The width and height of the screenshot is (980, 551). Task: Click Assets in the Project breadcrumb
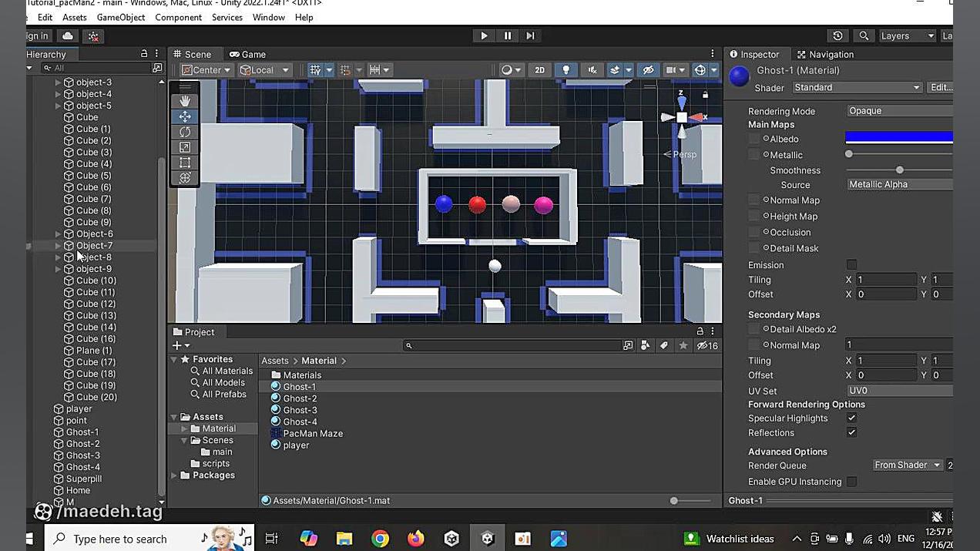[274, 361]
